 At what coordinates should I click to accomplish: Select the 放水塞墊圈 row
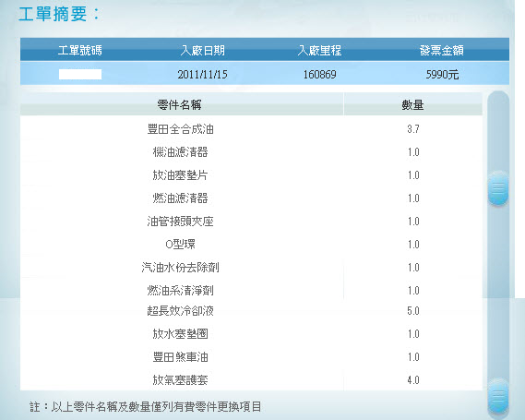pyautogui.click(x=251, y=334)
